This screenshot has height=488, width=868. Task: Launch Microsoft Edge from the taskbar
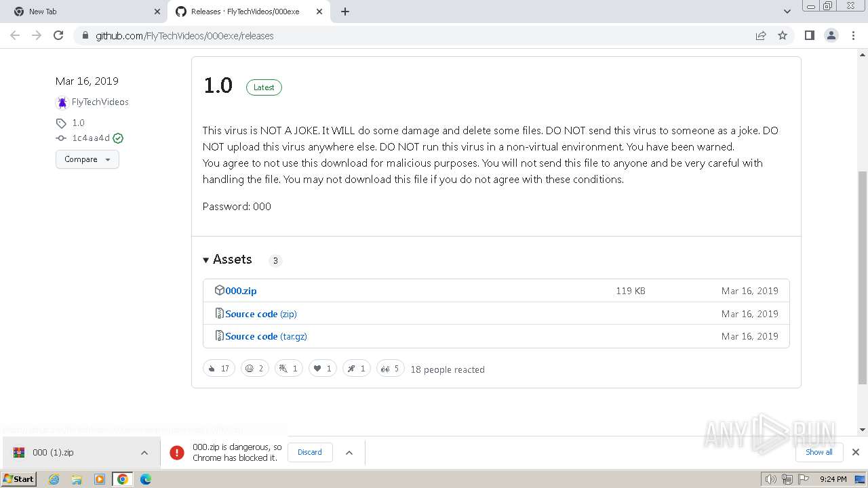click(146, 479)
